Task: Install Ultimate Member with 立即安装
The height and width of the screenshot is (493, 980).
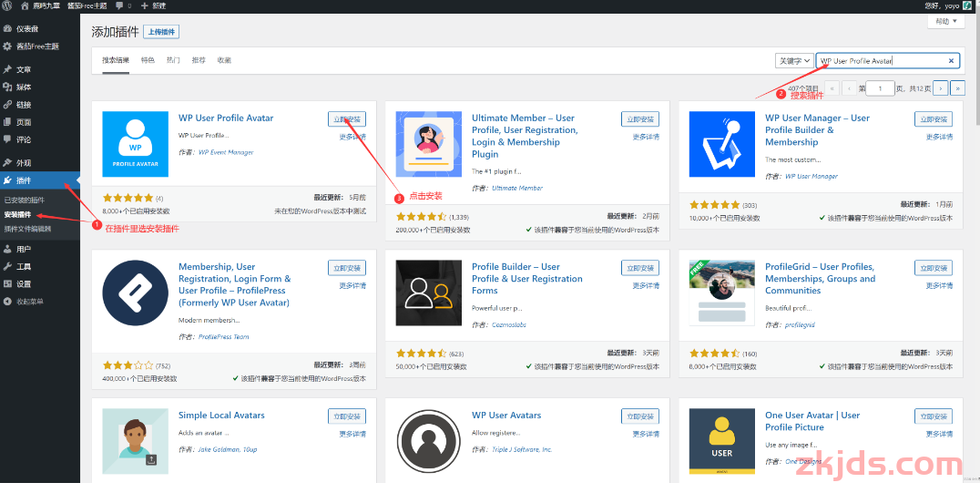Action: [640, 118]
